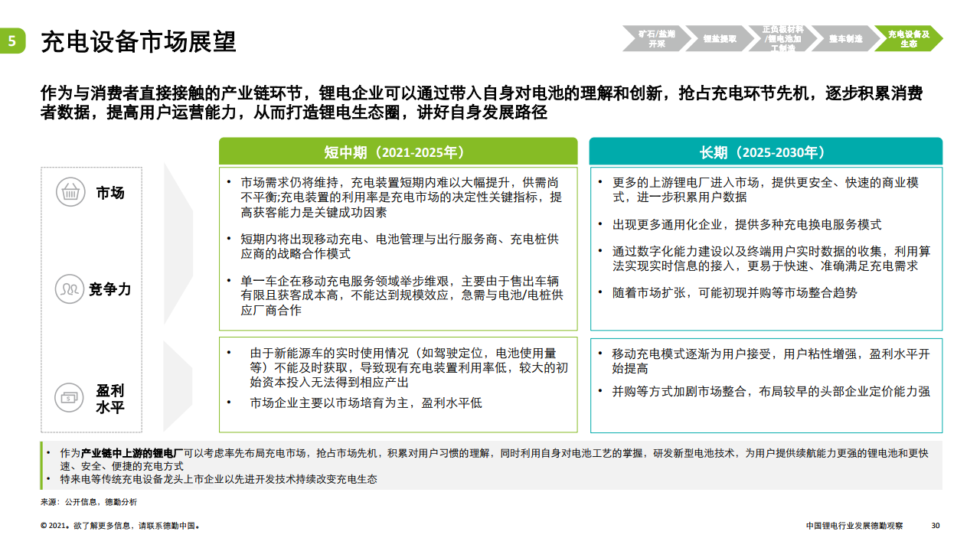
Task: Click the 市场 row label text
Action: tap(110, 193)
